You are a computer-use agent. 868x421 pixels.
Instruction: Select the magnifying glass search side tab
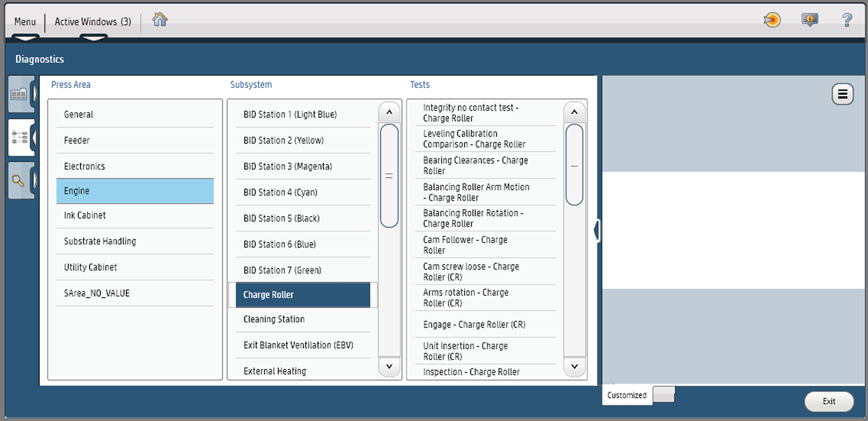19,181
